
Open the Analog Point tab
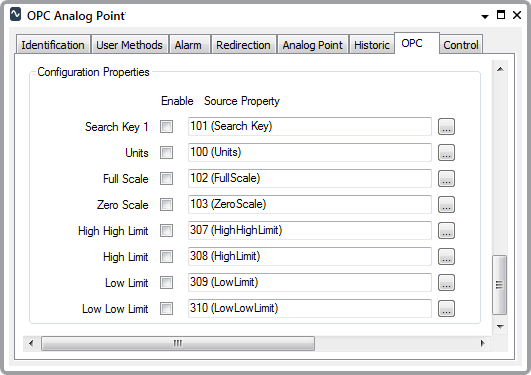pos(313,45)
